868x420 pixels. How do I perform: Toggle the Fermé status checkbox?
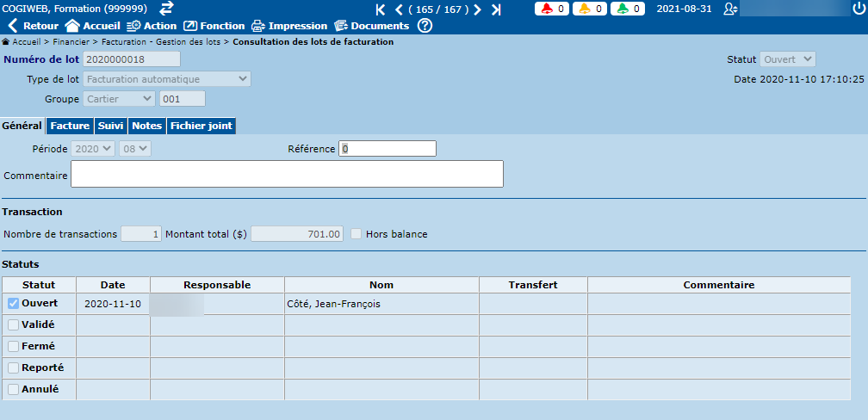[13, 347]
